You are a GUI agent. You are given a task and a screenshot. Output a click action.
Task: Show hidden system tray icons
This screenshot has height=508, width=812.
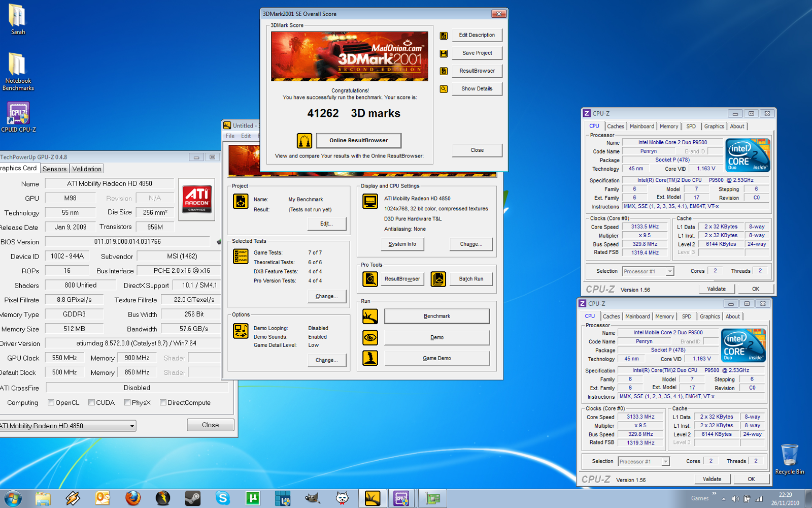[724, 499]
